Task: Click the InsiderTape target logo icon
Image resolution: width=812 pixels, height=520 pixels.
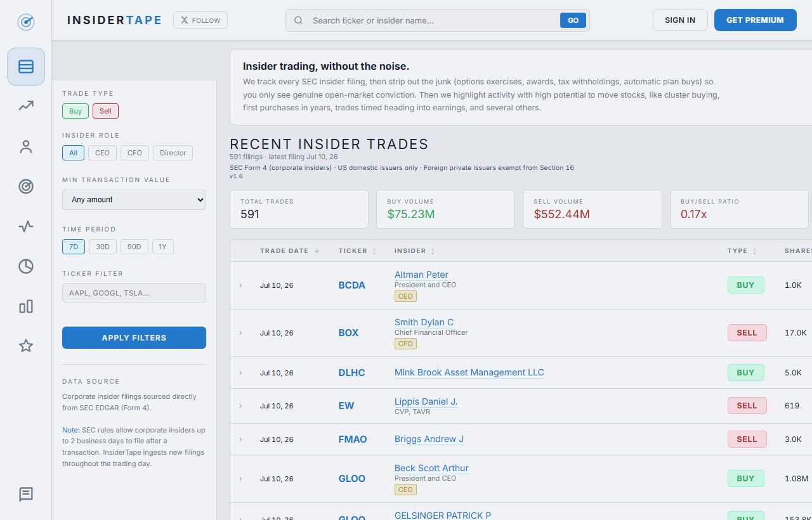Action: (x=26, y=22)
